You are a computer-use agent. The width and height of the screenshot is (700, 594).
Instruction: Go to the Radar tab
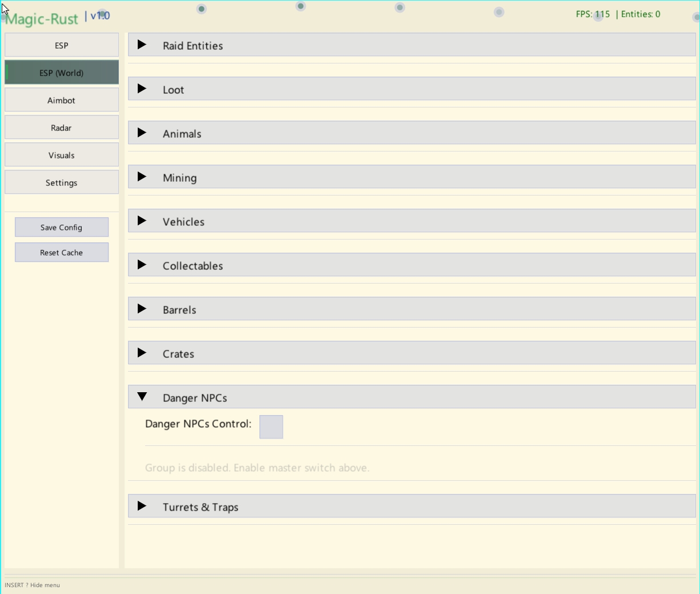click(62, 127)
